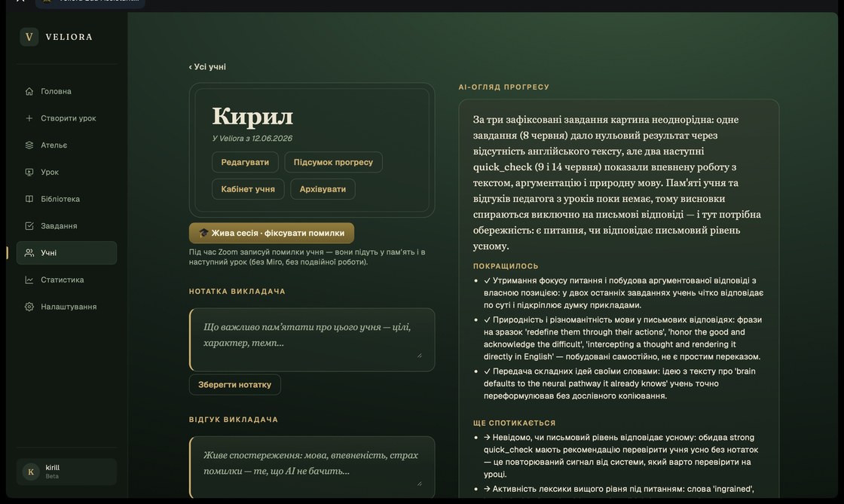This screenshot has height=504, width=844.
Task: Start Жива сесія · фіксувати помилки
Action: point(271,233)
